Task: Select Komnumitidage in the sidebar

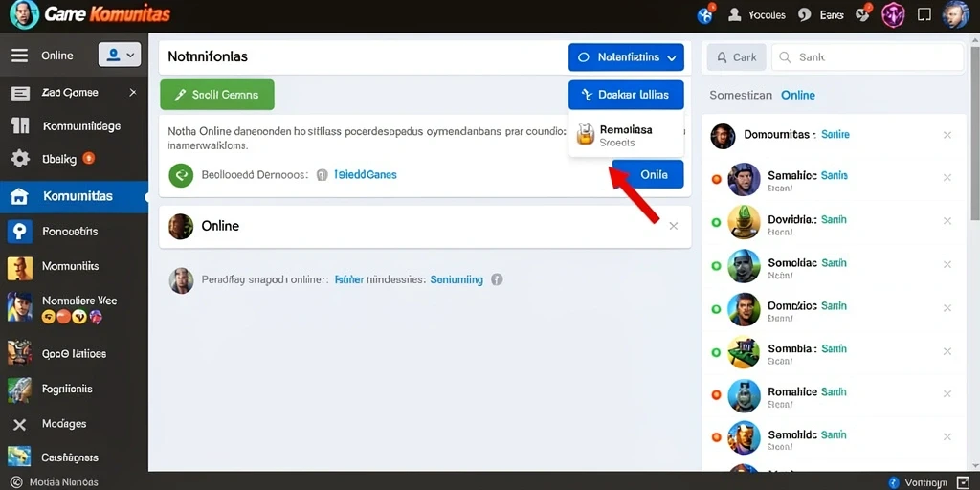Action: pyautogui.click(x=82, y=126)
